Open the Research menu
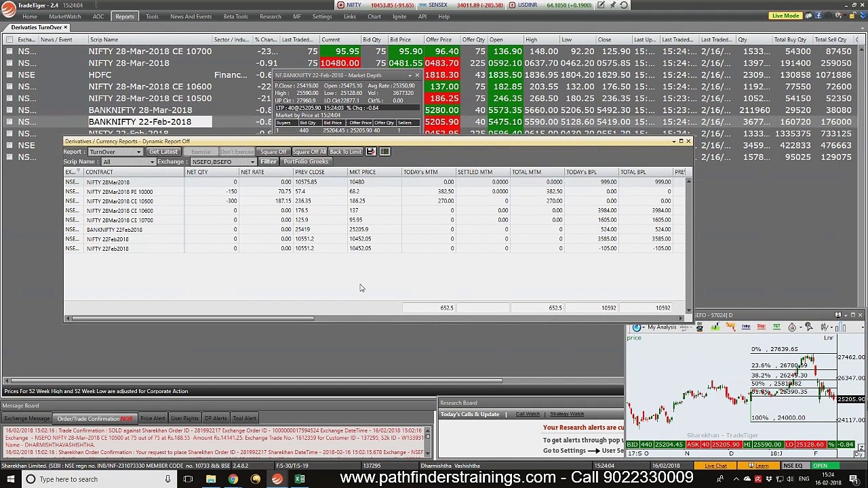868x488 pixels. tap(270, 16)
